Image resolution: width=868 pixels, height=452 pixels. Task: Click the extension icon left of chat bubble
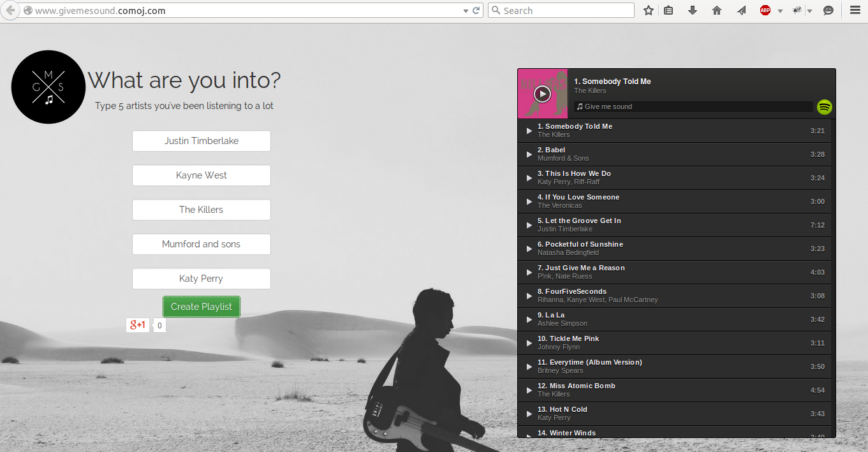(x=797, y=10)
